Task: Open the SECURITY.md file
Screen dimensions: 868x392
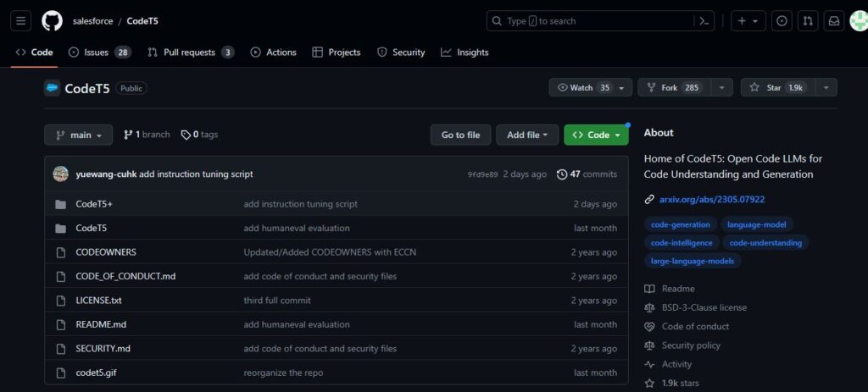Action: (103, 349)
